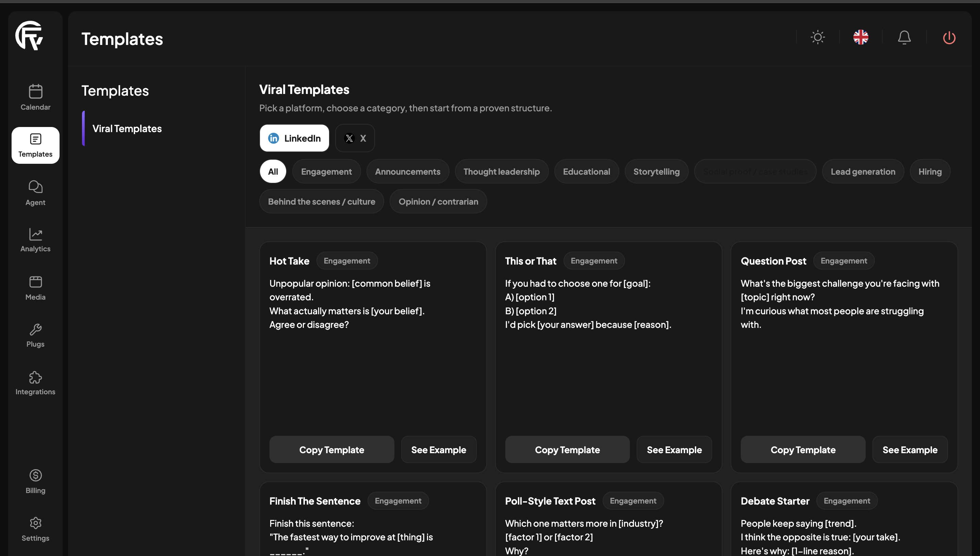Open the Plugs section
Viewport: 980px width, 556px height.
pos(35,335)
